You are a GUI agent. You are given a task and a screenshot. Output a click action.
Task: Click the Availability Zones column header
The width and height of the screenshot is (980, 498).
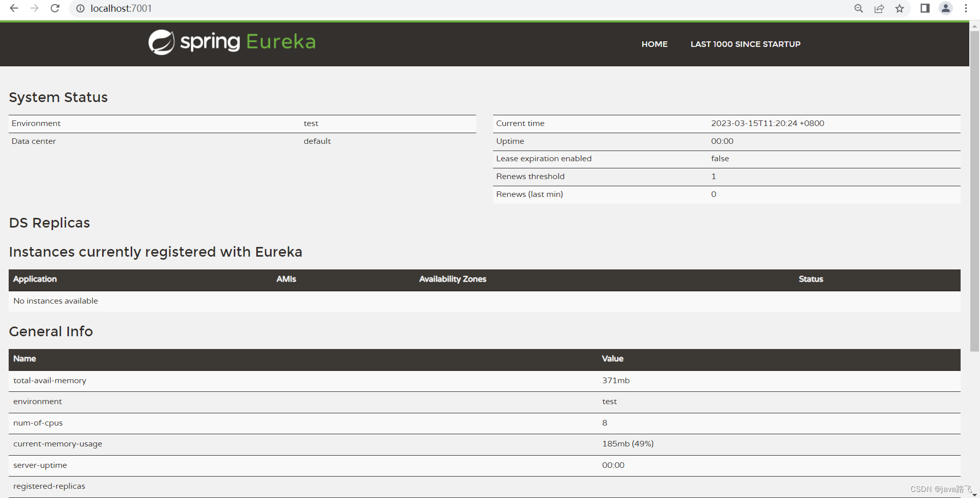click(452, 279)
